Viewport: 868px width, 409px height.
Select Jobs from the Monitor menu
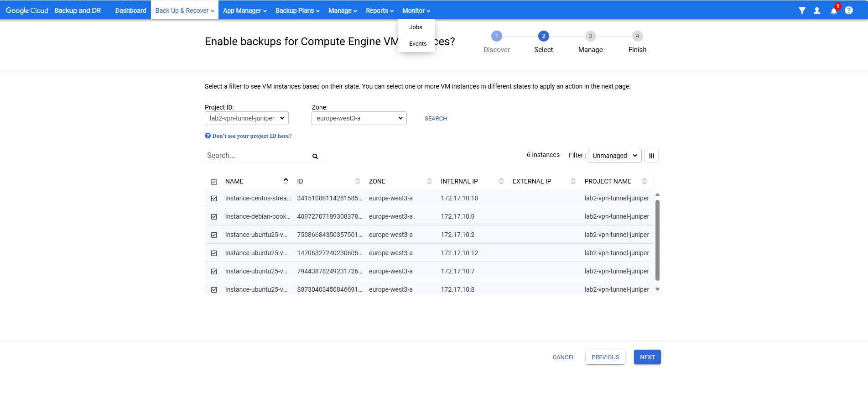pyautogui.click(x=416, y=27)
